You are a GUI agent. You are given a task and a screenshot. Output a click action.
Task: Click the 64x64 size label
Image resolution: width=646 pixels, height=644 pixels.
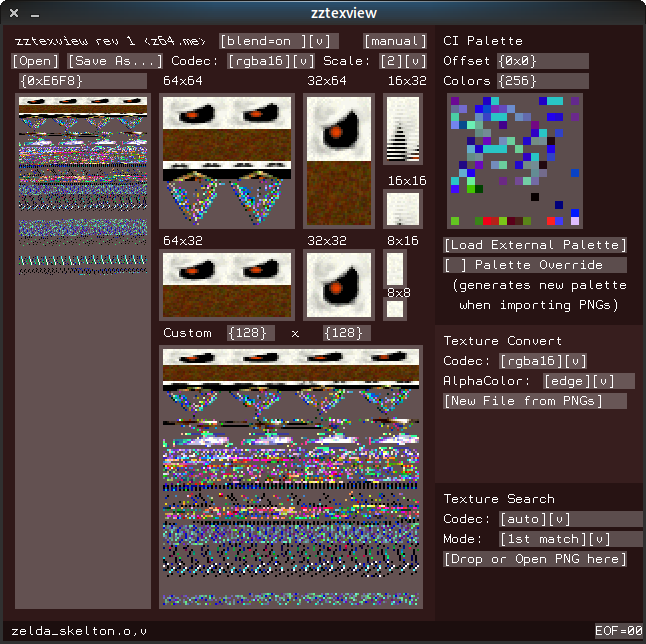click(183, 81)
